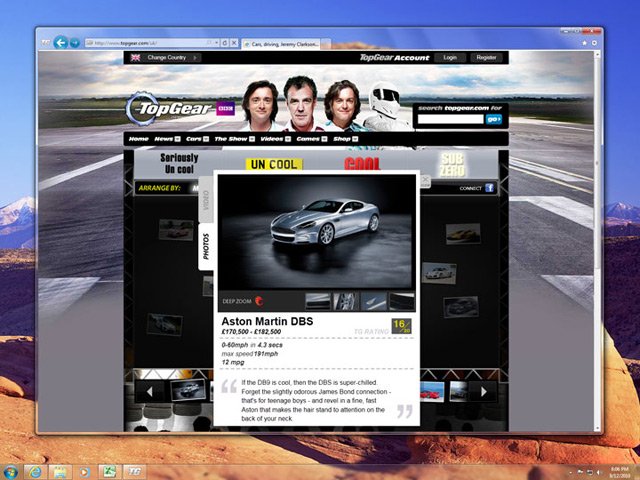Image resolution: width=640 pixels, height=480 pixels.
Task: Switch to the Video side tab
Action: click(206, 200)
